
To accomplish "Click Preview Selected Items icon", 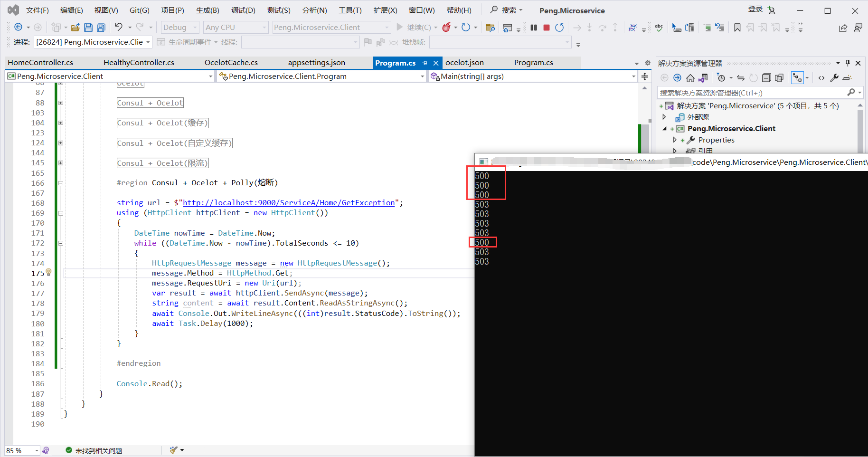I will pyautogui.click(x=848, y=78).
